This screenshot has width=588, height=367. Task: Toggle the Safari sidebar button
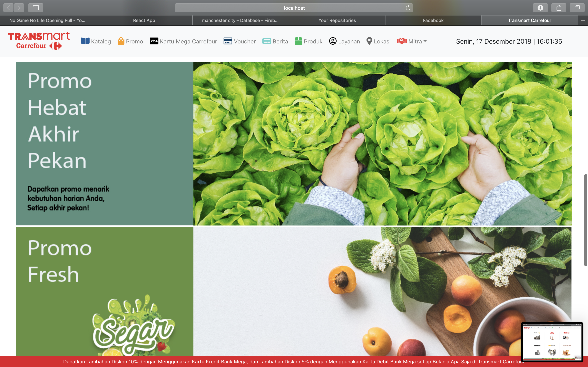(36, 8)
